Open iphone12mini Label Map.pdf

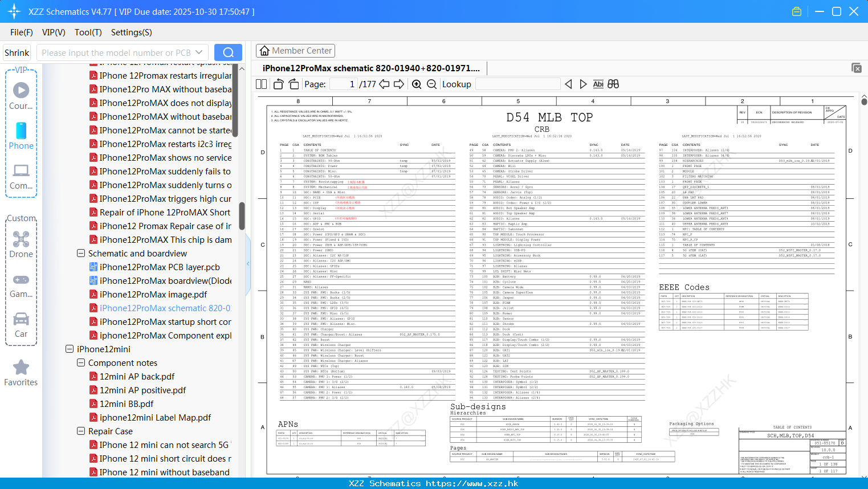point(150,417)
